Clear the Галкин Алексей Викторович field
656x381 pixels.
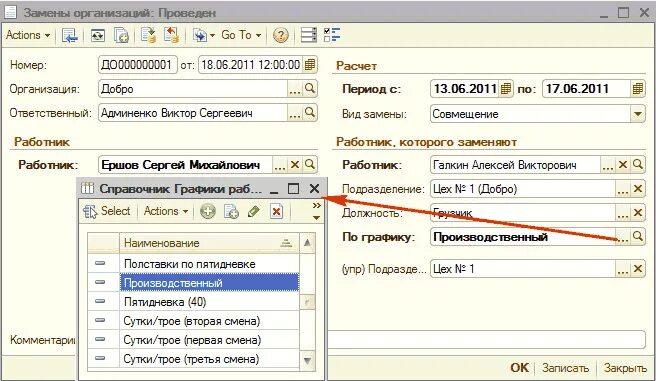623,165
